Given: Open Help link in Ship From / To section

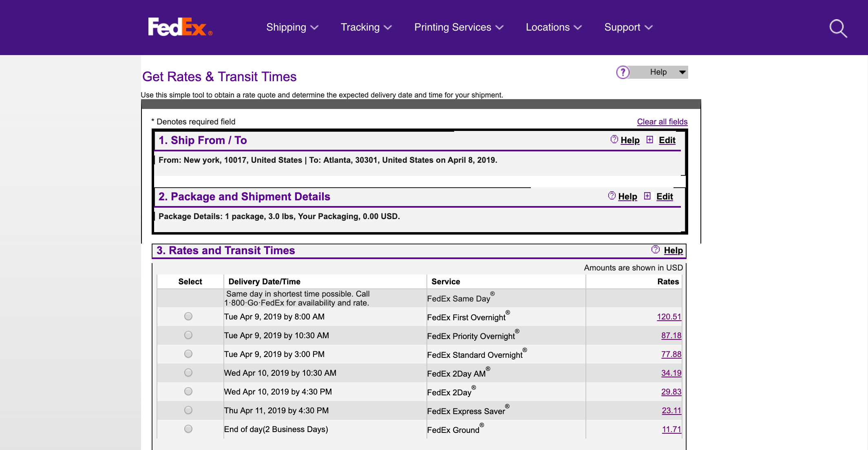Looking at the screenshot, I should (x=630, y=140).
